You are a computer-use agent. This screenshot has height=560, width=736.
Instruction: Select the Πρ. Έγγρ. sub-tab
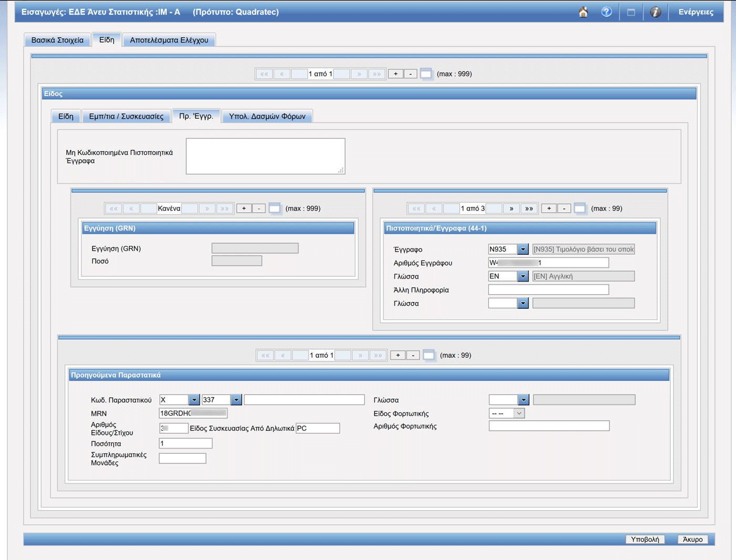(196, 116)
